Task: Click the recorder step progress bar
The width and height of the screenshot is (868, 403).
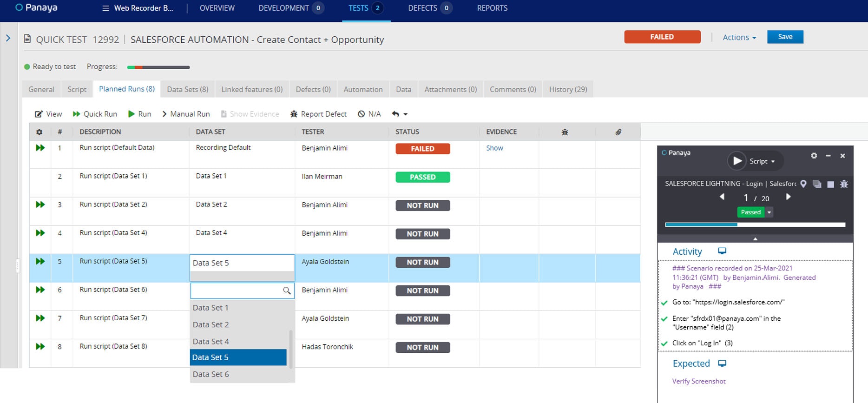Action: pyautogui.click(x=755, y=225)
